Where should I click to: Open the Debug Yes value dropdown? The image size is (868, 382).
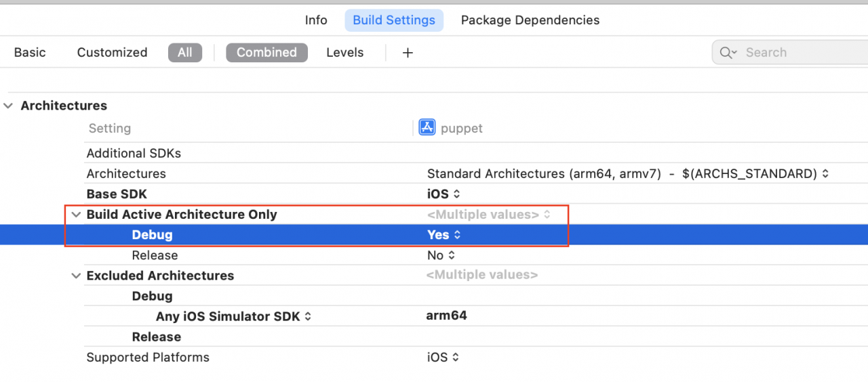point(444,235)
